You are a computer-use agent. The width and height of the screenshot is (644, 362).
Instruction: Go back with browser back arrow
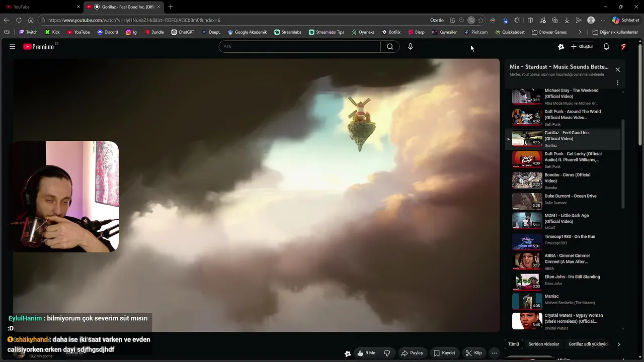pos(7,20)
